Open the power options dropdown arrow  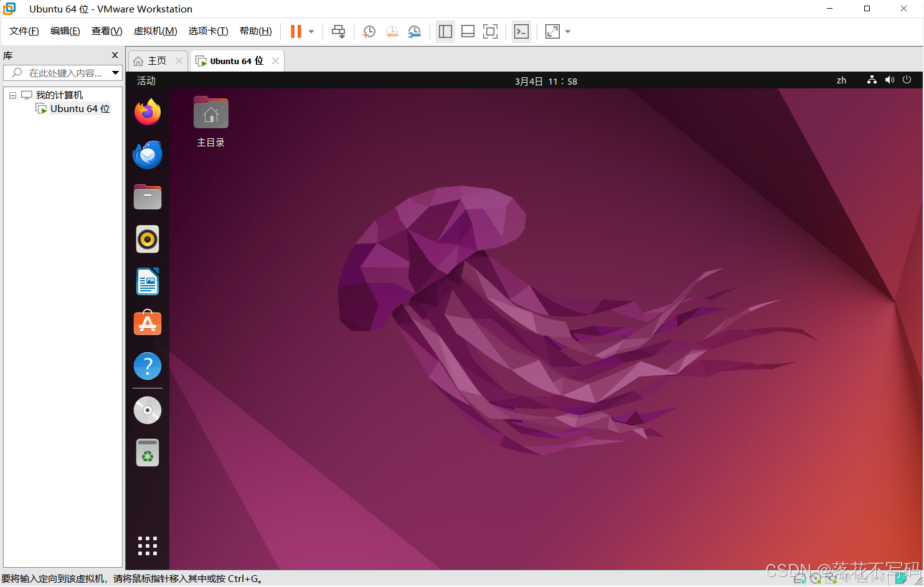311,32
